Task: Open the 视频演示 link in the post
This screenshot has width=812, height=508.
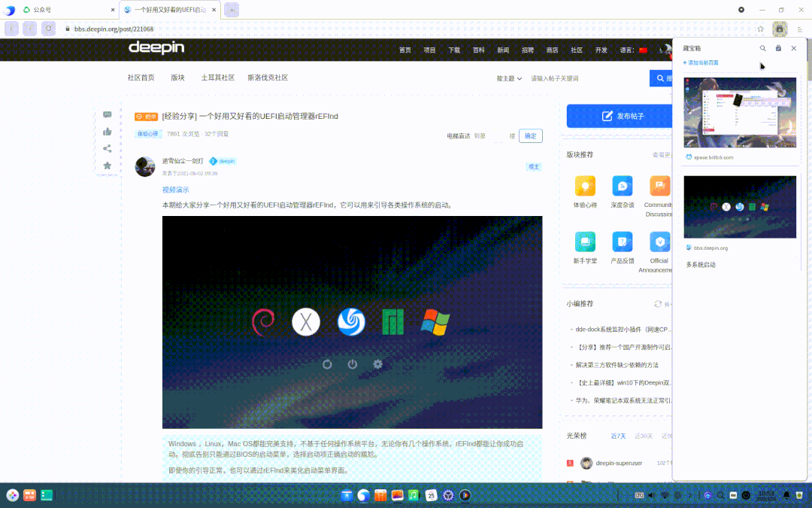Action: 175,189
